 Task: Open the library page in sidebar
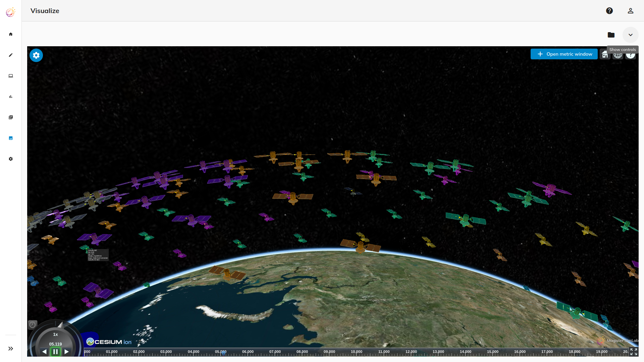pyautogui.click(x=11, y=117)
